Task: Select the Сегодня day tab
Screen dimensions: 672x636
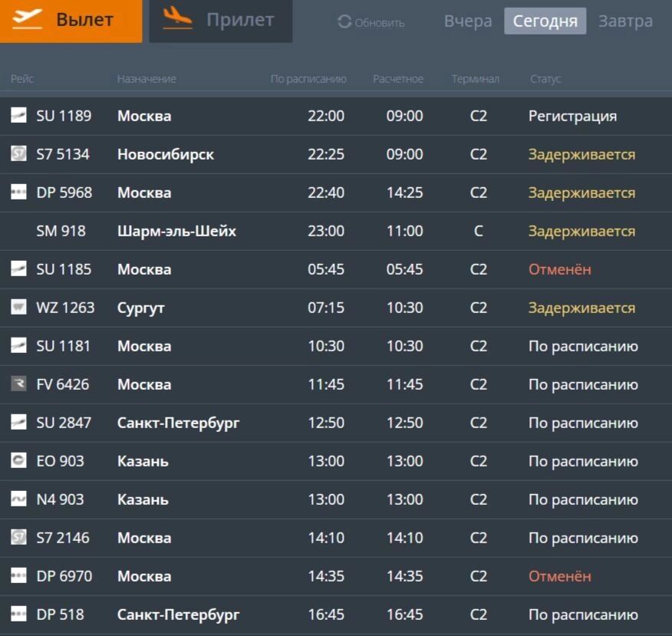Action: [545, 21]
